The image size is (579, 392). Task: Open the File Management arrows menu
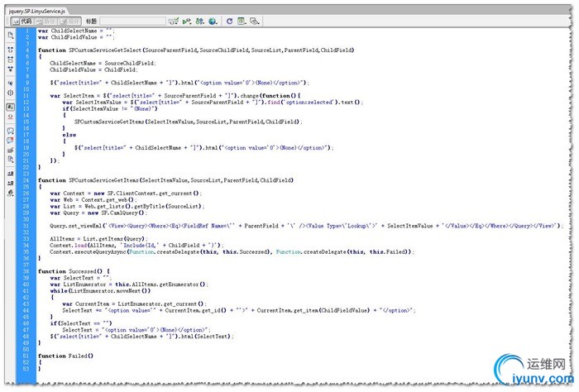[x=200, y=22]
